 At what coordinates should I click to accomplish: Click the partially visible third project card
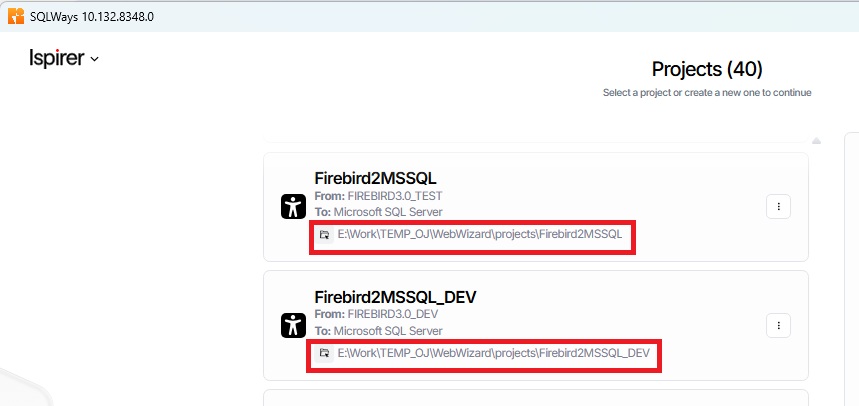click(x=535, y=398)
